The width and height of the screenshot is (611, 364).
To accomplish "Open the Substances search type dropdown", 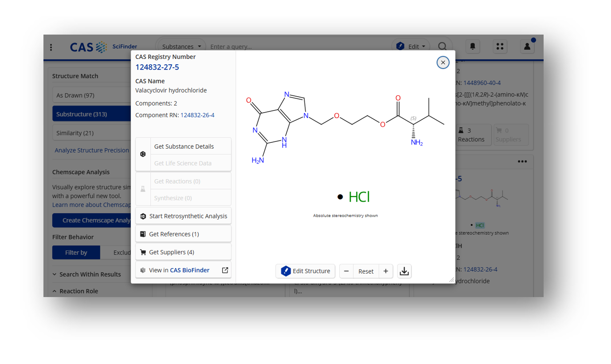I will (x=181, y=47).
